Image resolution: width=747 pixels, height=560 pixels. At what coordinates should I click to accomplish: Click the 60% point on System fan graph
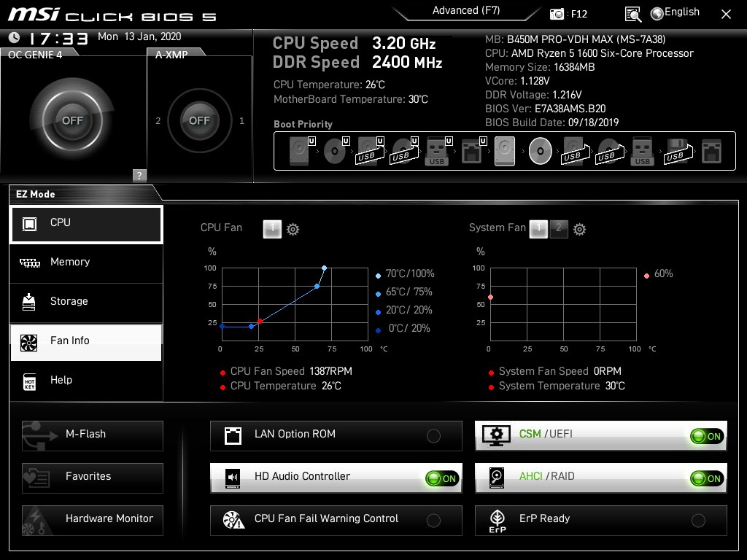[x=490, y=297]
